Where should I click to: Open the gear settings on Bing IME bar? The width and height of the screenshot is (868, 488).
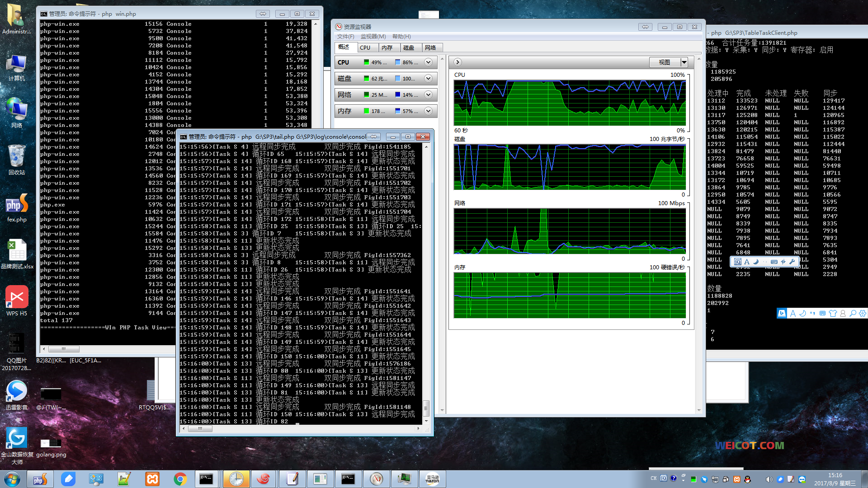(x=863, y=313)
